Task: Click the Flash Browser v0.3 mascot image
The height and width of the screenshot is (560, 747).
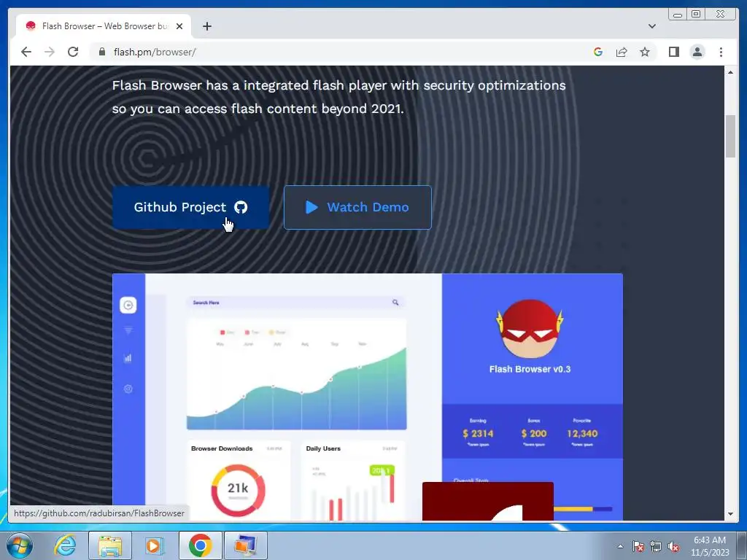Action: tap(530, 329)
